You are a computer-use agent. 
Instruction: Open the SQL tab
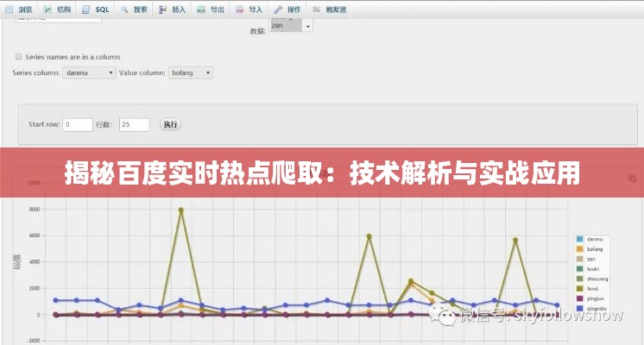click(96, 9)
